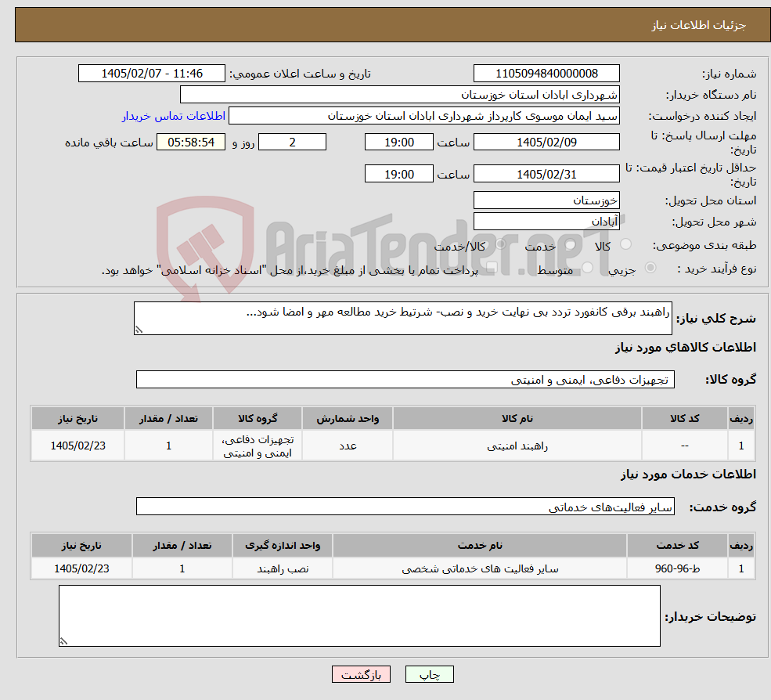
Task: Open اطلاعات تماس خریدار link
Action: coord(174,116)
